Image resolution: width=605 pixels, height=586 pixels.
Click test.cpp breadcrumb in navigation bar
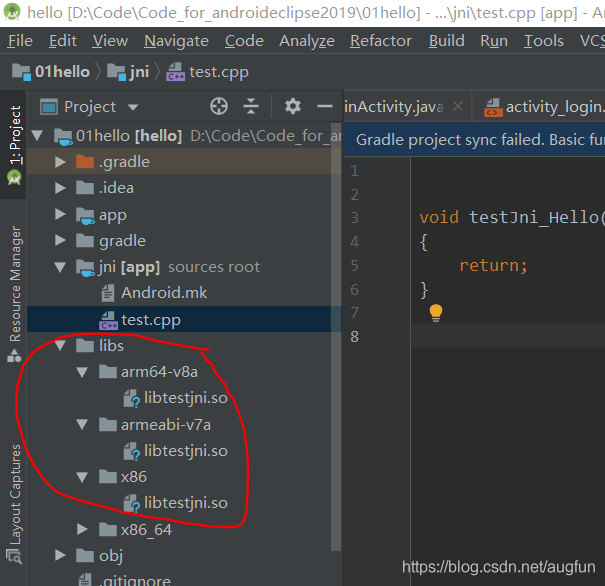(x=208, y=72)
